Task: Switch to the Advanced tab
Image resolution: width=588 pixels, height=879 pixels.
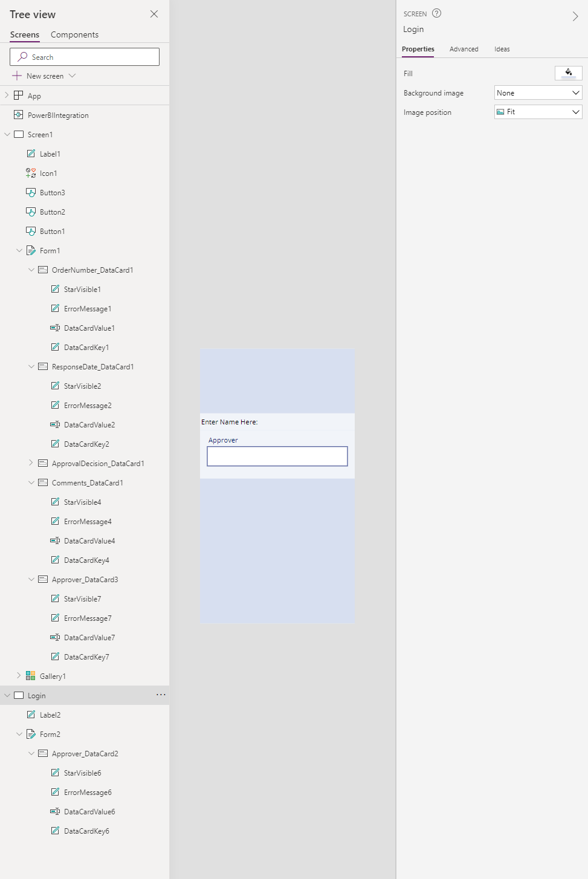Action: click(x=464, y=49)
